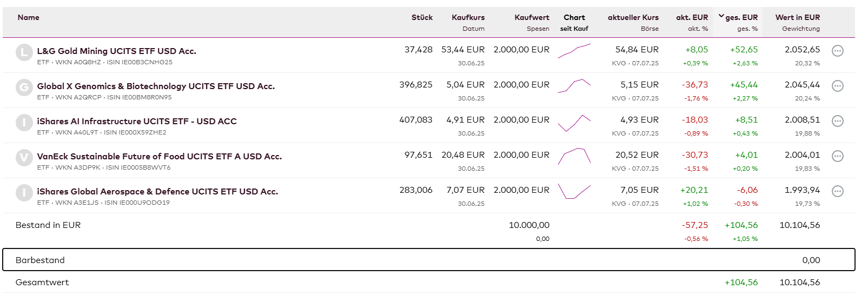The width and height of the screenshot is (868, 296).
Task: Open options menu for iShares Aerospace & Defence
Action: (x=837, y=191)
